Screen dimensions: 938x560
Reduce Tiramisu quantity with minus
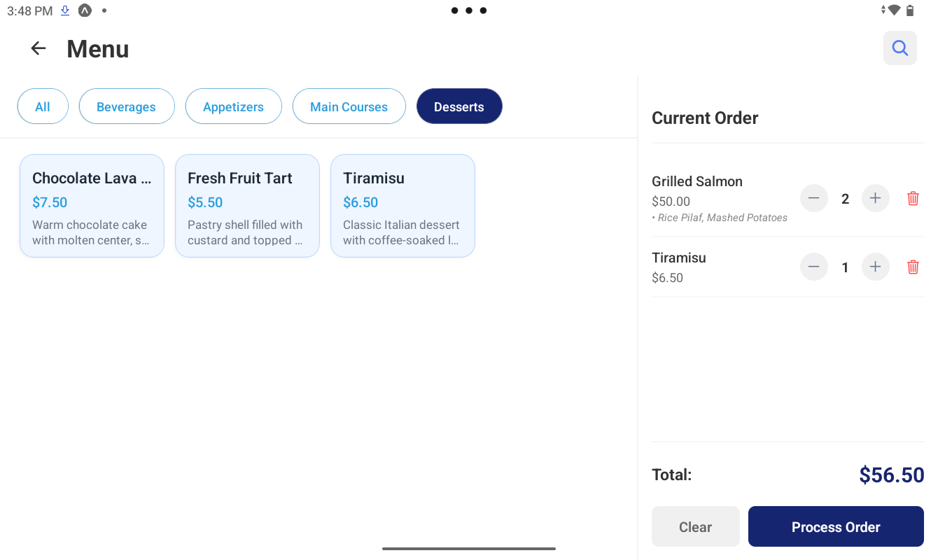813,267
